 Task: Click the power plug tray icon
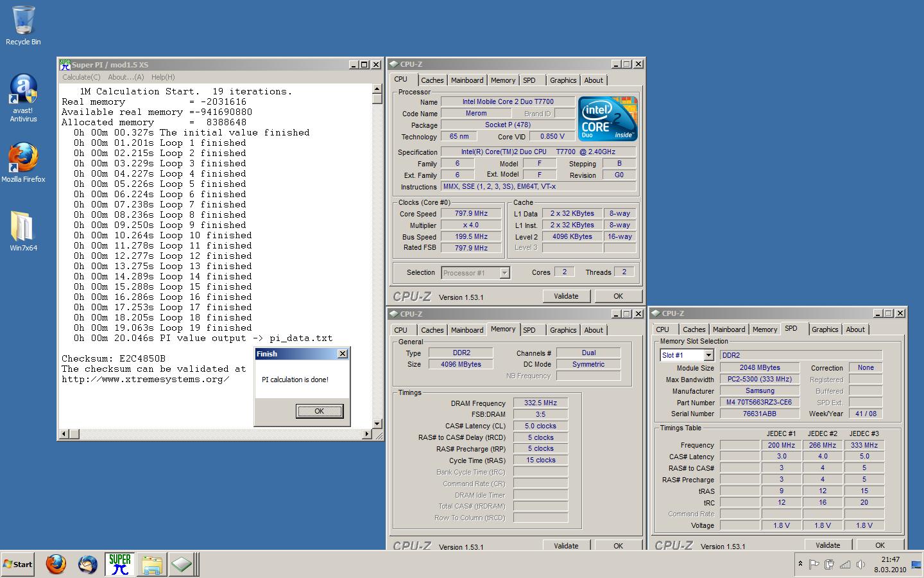829,565
